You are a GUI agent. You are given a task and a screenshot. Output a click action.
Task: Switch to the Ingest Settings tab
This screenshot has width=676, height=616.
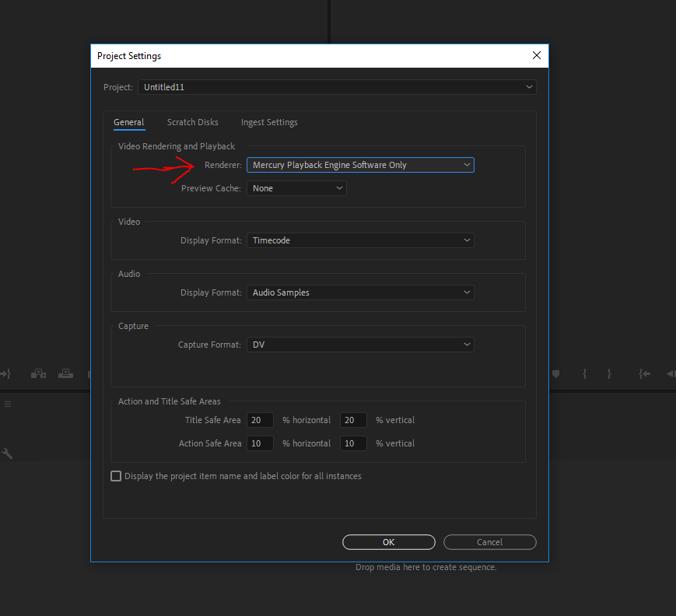point(269,122)
